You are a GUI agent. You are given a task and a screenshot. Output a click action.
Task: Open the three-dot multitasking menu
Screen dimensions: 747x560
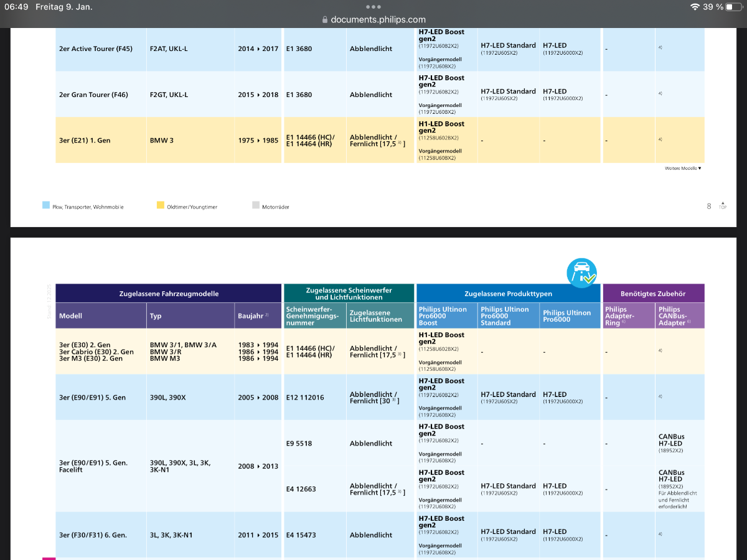373,7
